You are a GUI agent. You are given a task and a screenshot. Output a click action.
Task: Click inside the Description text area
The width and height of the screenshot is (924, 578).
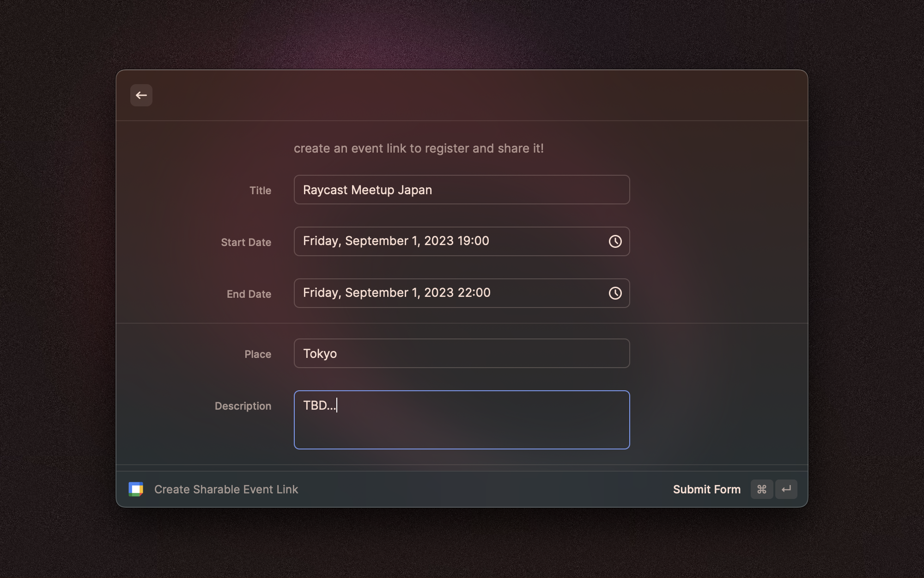tap(461, 425)
